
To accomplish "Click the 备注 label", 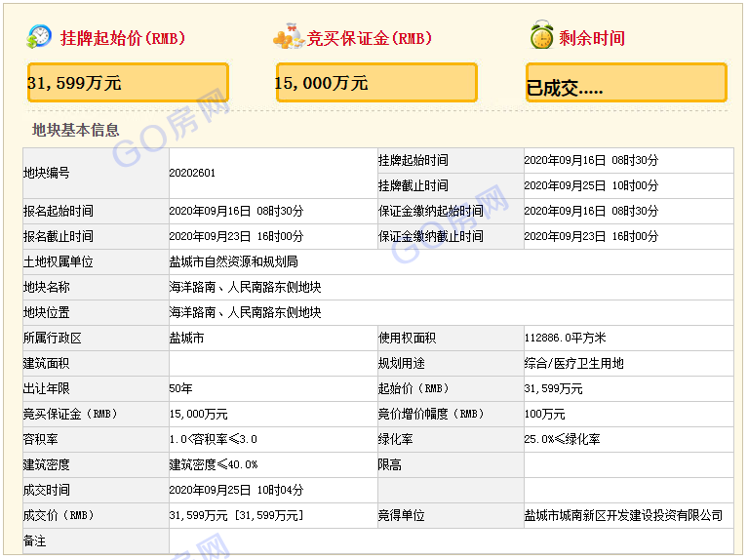I will point(35,540).
